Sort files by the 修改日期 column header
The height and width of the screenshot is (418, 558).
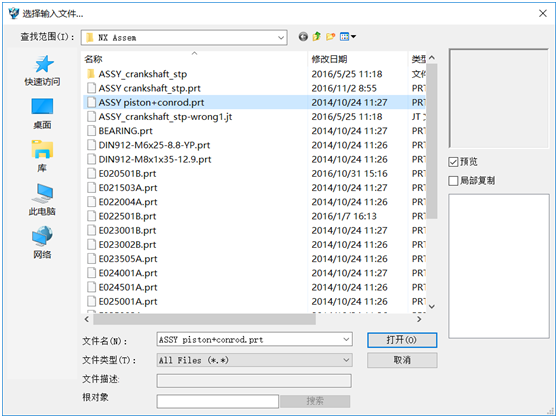click(357, 59)
